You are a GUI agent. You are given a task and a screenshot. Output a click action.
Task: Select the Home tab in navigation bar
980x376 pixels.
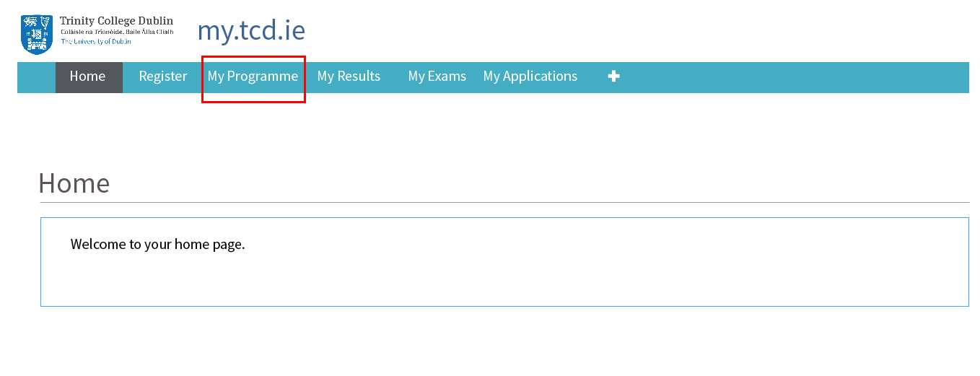89,77
